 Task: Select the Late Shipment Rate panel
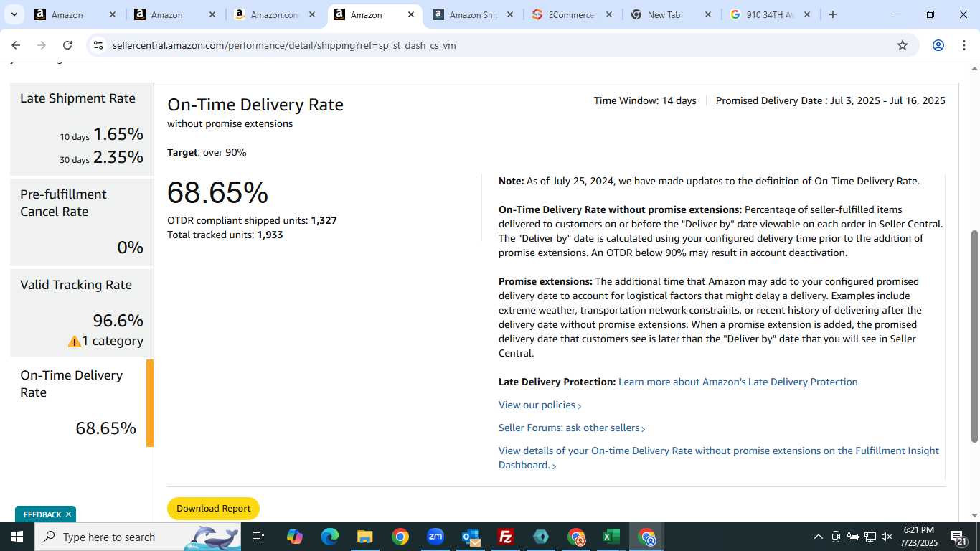click(82, 129)
